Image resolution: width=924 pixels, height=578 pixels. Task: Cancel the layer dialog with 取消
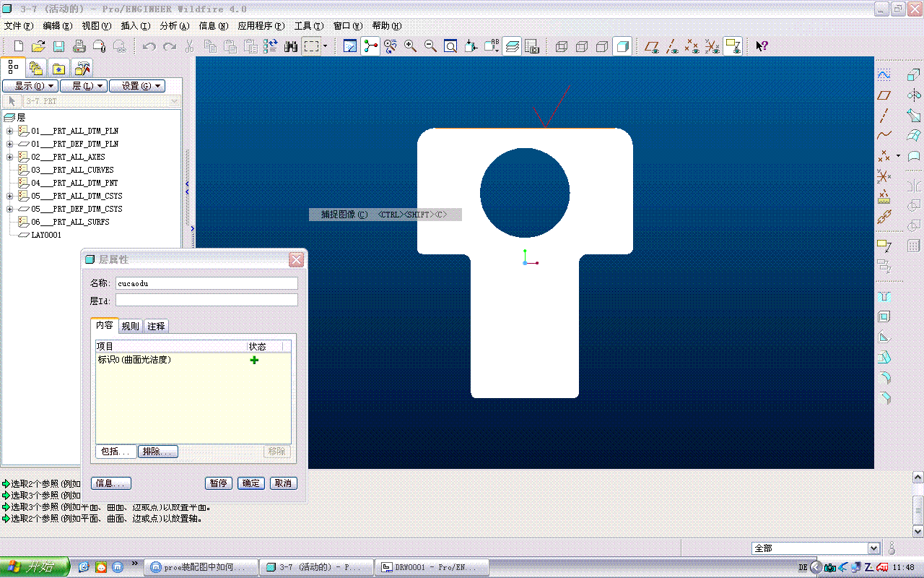(x=284, y=483)
